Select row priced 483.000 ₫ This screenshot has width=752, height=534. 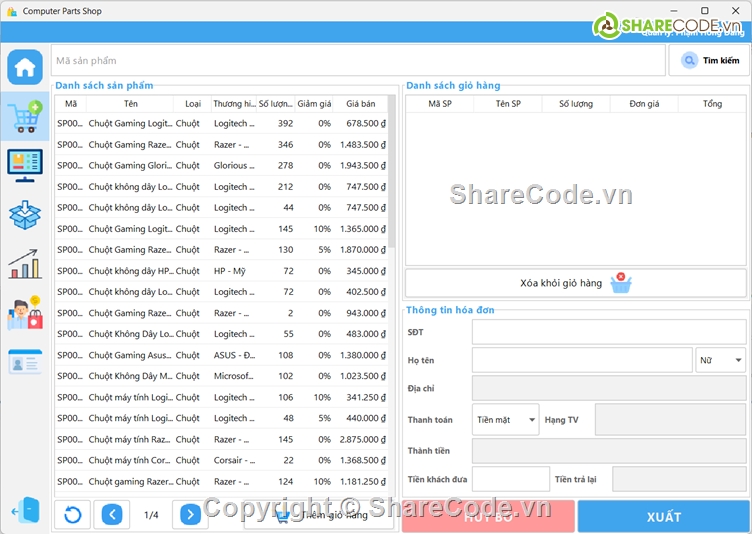[221, 334]
